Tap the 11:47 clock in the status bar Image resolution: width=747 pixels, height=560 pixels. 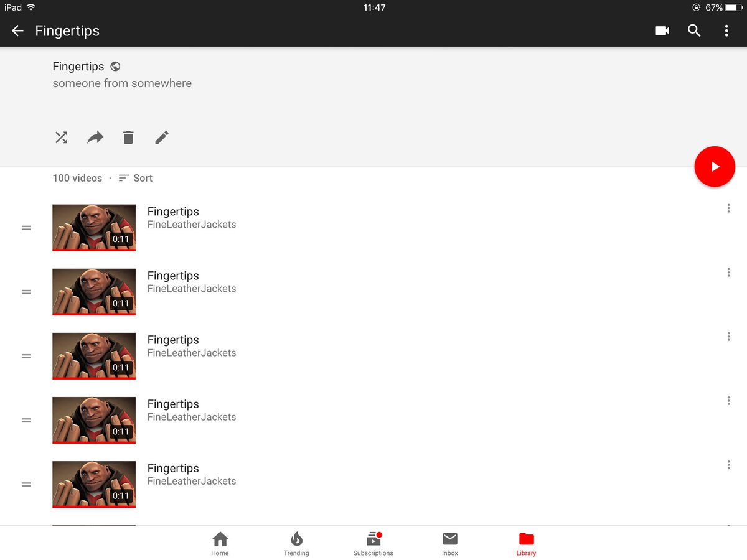[x=374, y=7]
